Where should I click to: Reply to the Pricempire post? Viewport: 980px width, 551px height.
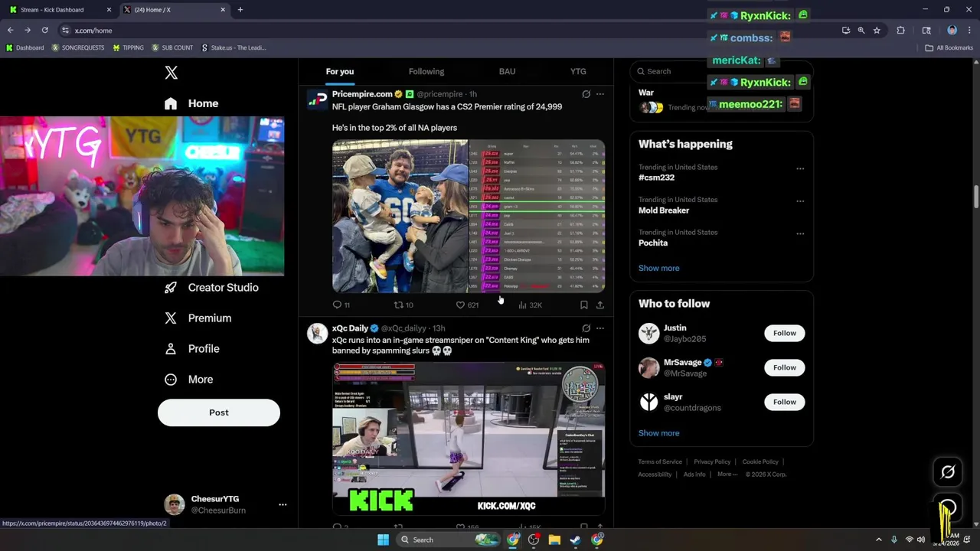(x=341, y=305)
